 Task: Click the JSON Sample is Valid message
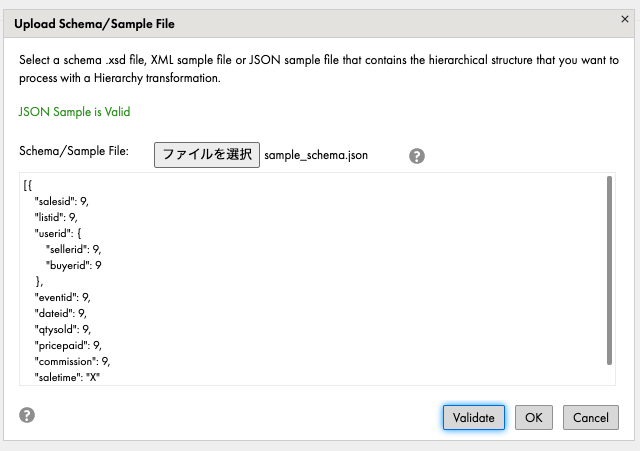click(74, 111)
